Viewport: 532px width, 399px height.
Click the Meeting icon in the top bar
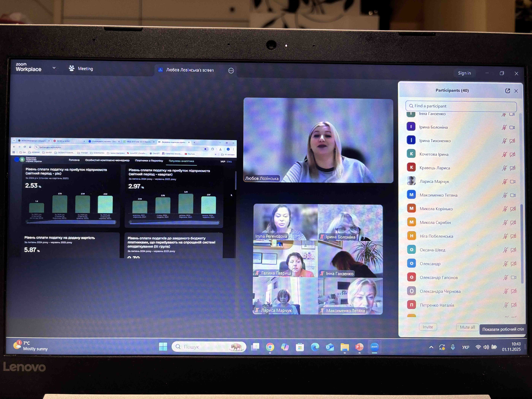click(72, 68)
